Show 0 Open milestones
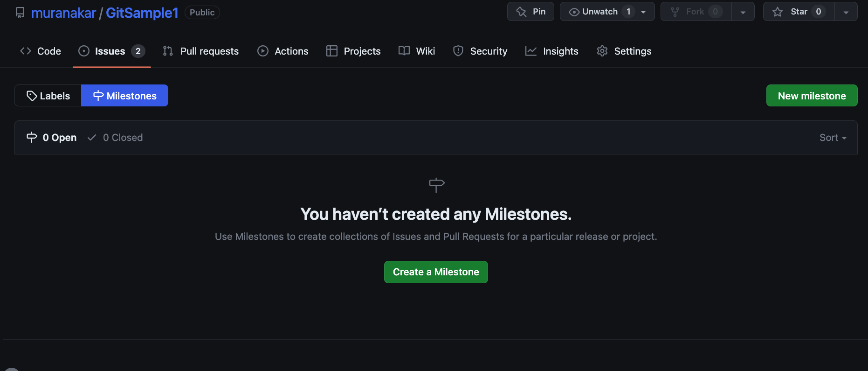 (x=51, y=137)
